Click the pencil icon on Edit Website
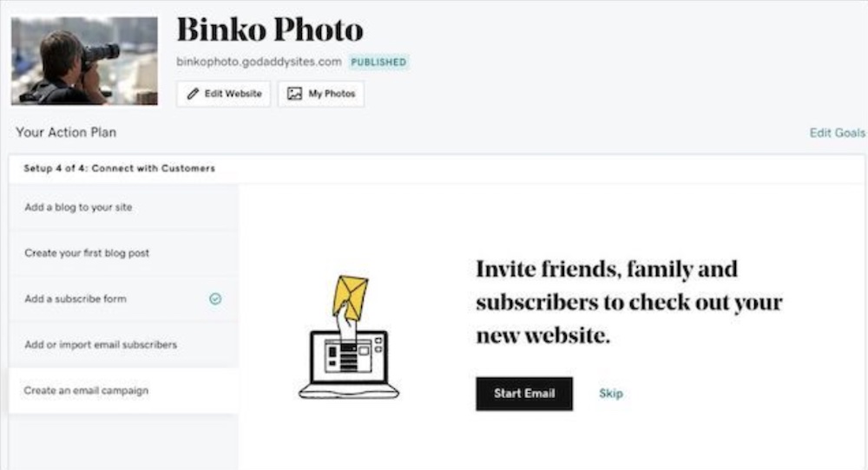 click(193, 94)
